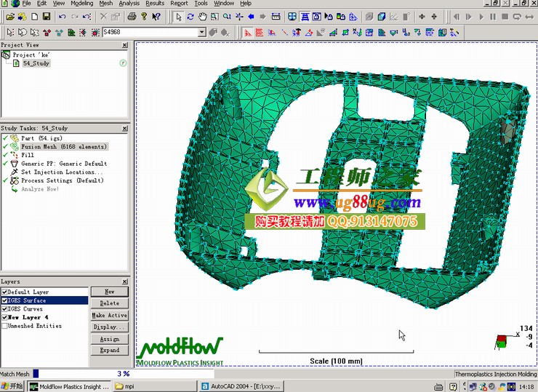Click the shaded cube display icon

click(382, 17)
